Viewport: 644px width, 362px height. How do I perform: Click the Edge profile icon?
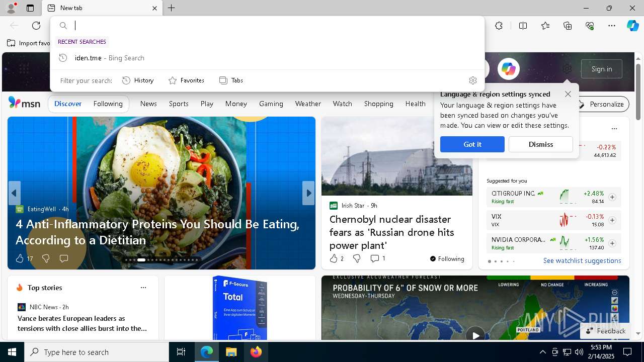11,8
